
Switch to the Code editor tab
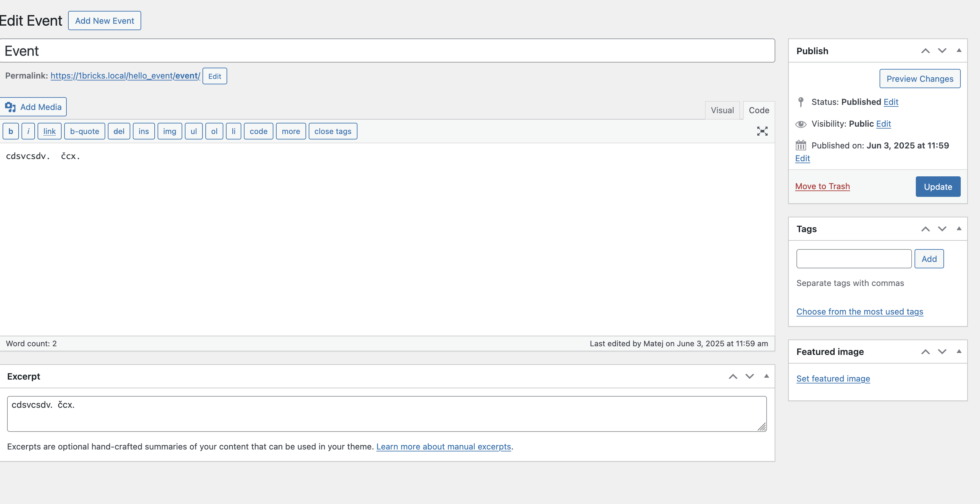point(759,110)
